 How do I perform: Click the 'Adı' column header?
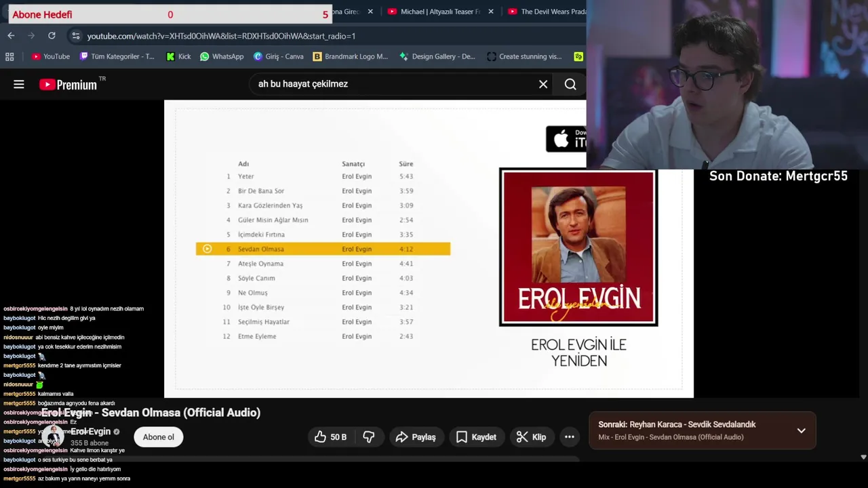pyautogui.click(x=243, y=164)
